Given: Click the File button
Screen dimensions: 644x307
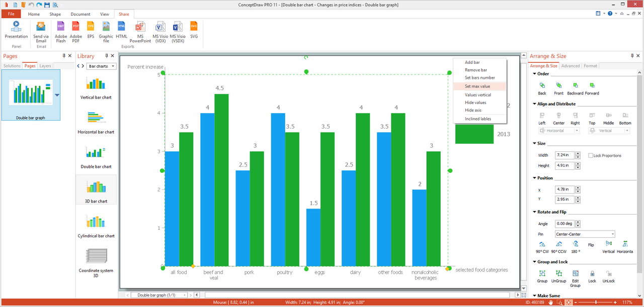Looking at the screenshot, I should (11, 14).
